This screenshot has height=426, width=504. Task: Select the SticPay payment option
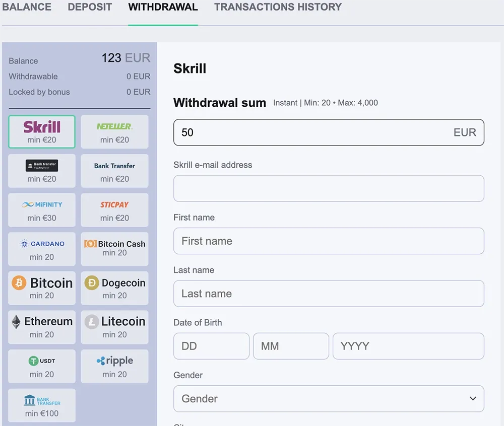click(114, 210)
